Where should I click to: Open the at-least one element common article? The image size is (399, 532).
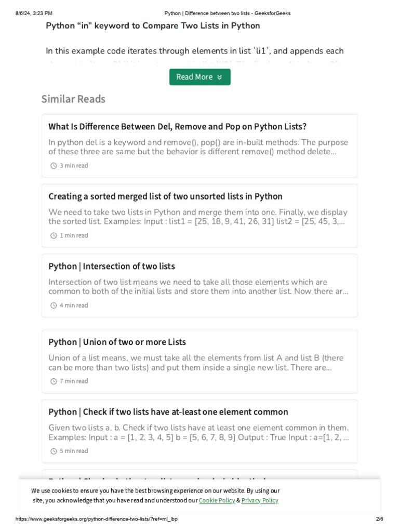coord(168,412)
